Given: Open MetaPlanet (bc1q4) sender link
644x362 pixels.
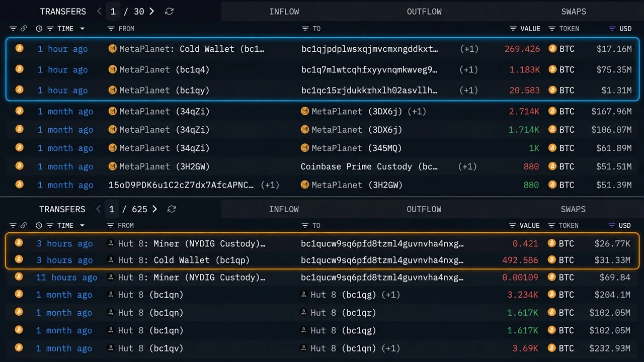Looking at the screenshot, I should click(164, 69).
